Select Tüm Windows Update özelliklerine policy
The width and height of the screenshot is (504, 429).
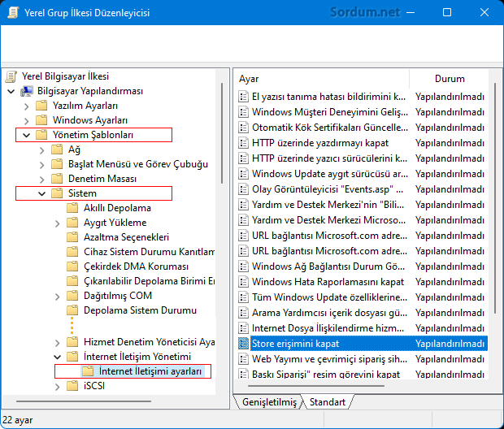point(363,297)
